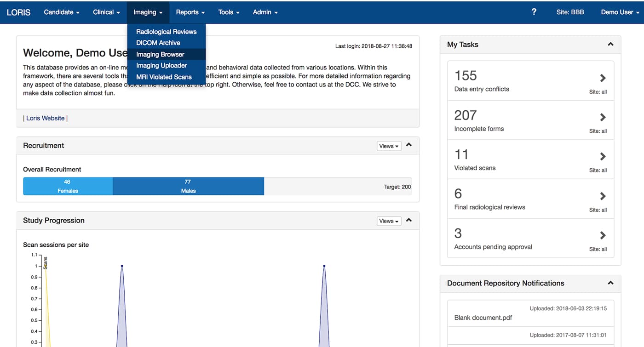
Task: Click the Incomplete forms chevron arrow
Action: pos(603,118)
